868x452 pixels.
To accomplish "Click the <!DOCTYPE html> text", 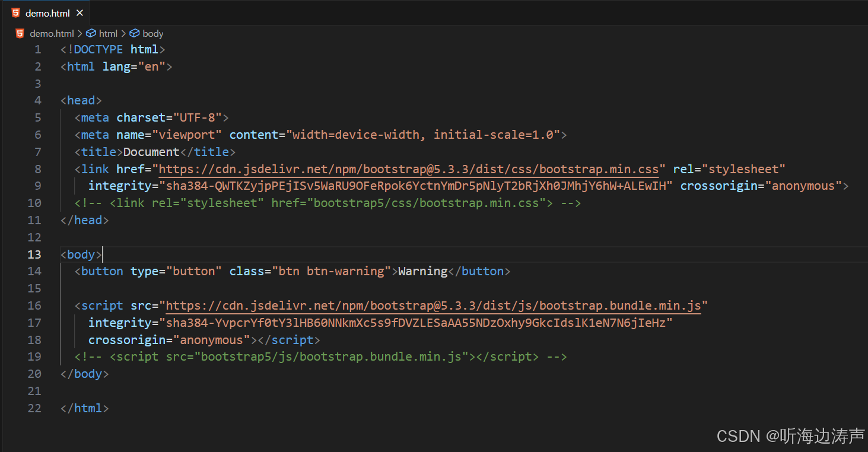I will tap(113, 49).
